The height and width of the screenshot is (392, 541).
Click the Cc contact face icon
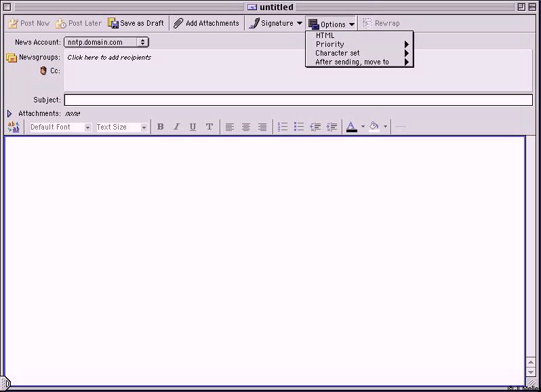(x=43, y=71)
